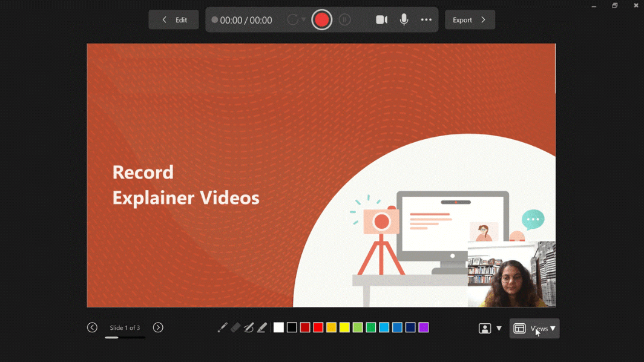Select the highlighter tool

pyautogui.click(x=261, y=327)
